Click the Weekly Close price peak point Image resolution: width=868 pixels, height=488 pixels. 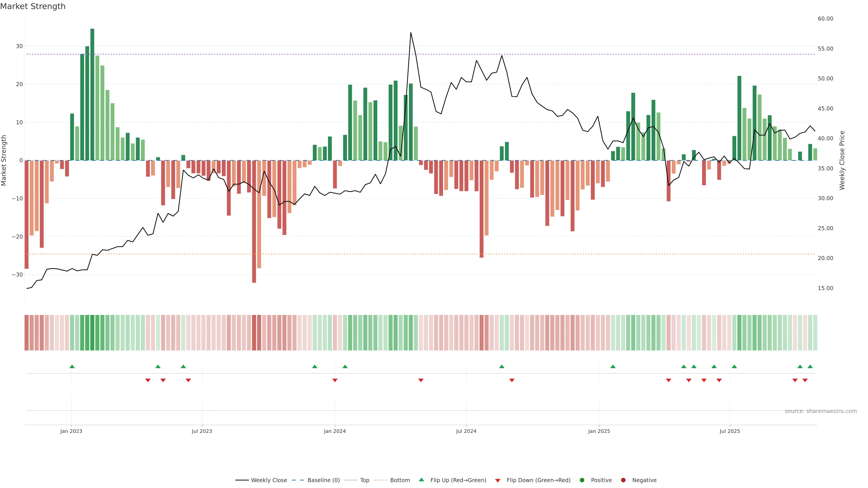[411, 33]
